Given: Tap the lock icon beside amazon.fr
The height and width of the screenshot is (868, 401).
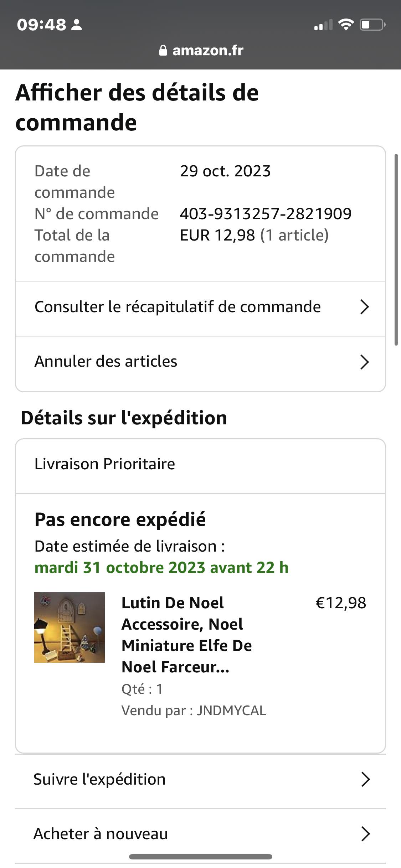Looking at the screenshot, I should (163, 51).
